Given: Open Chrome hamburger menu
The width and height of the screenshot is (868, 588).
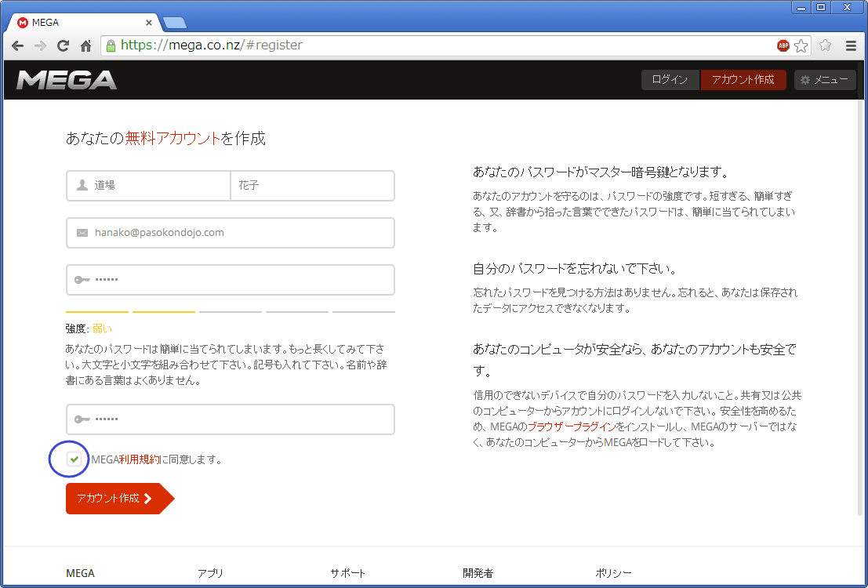Looking at the screenshot, I should (x=851, y=45).
